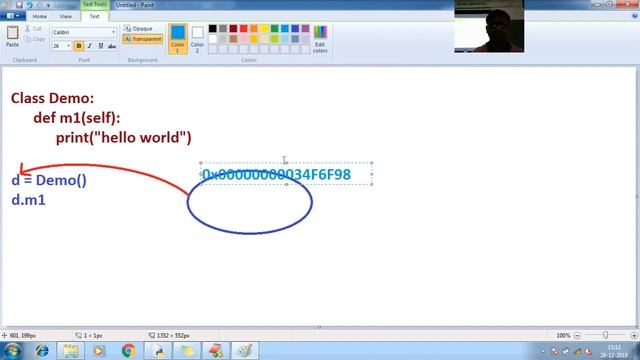Screen dimensions: 640x360
Task: Pick the gray swatch in top row
Action: click(223, 29)
